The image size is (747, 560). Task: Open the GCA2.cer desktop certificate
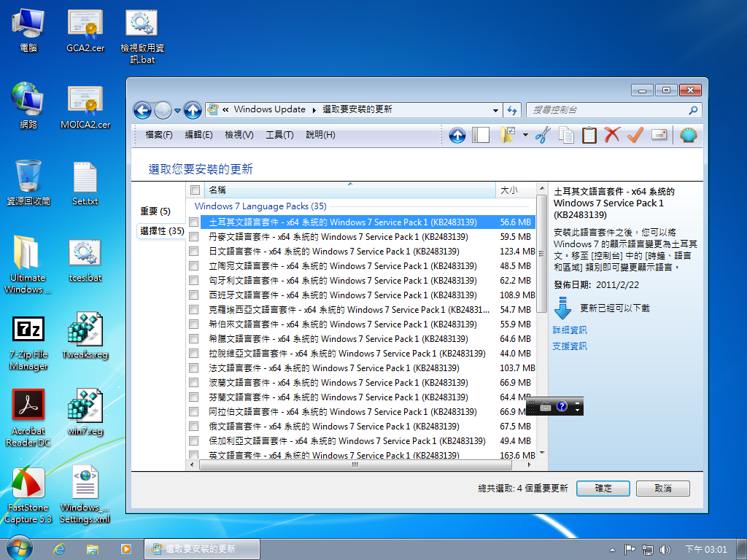(85, 31)
